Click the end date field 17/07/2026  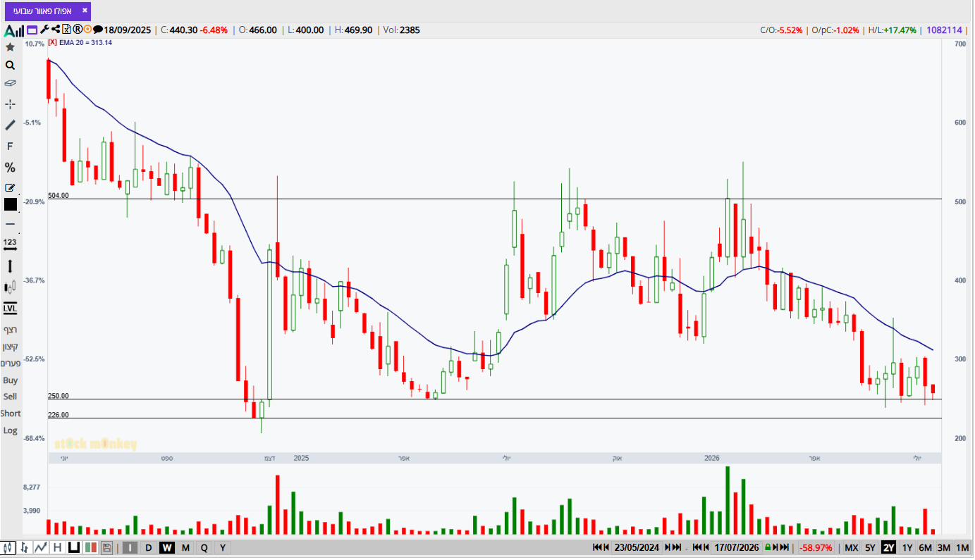click(x=737, y=547)
